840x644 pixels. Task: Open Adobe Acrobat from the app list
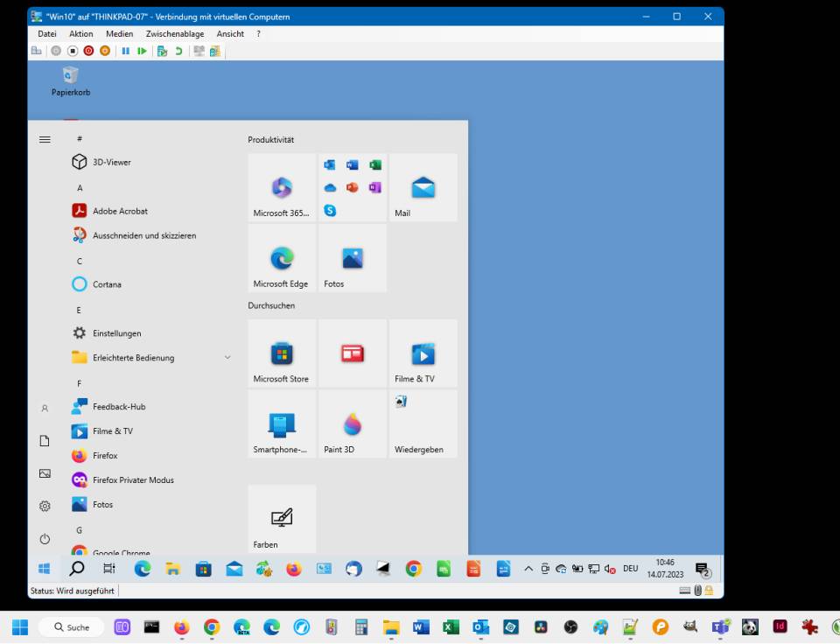[x=120, y=211]
